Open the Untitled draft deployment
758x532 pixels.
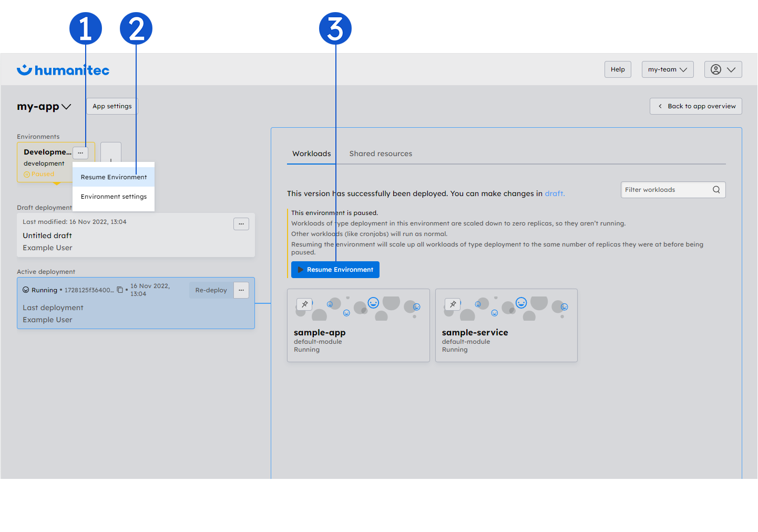point(136,235)
